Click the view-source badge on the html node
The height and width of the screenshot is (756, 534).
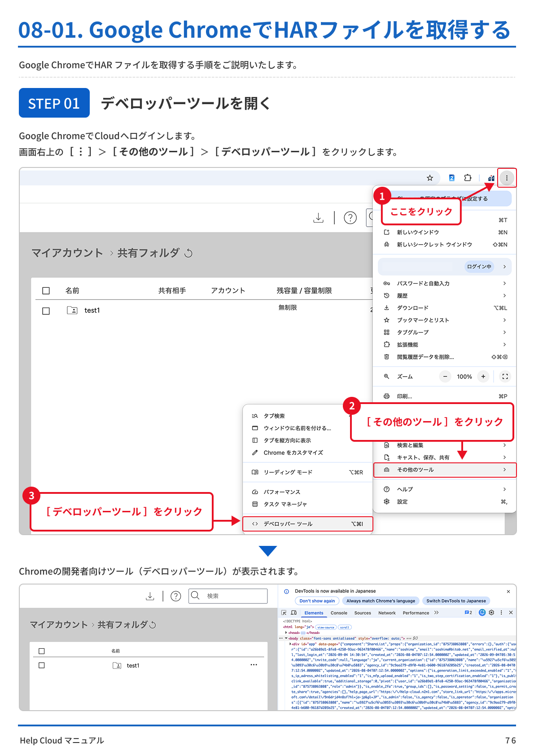(x=326, y=627)
